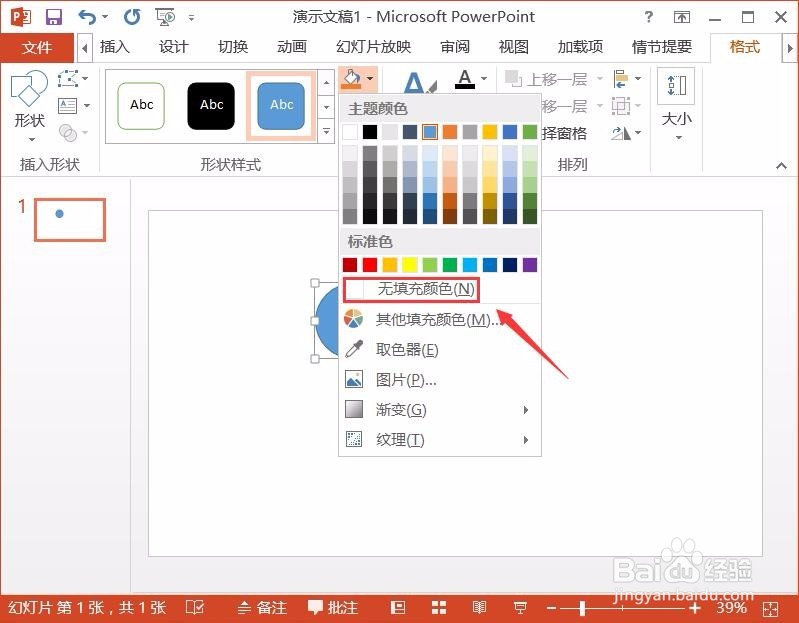Switch to the 视图 tab

(514, 47)
